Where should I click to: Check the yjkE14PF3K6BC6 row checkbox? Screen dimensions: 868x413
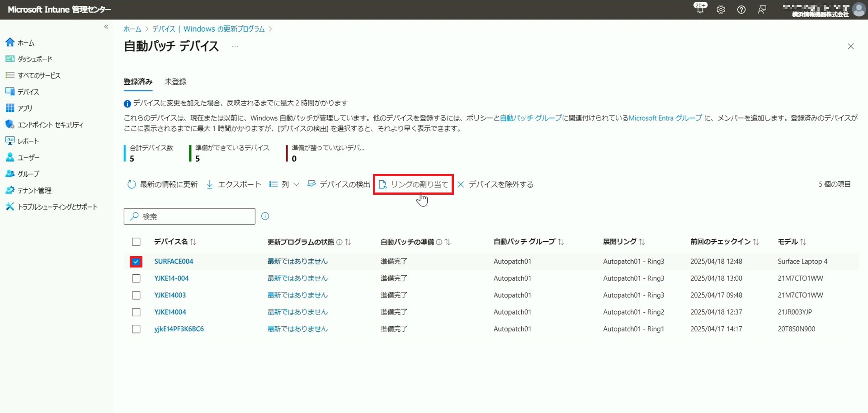(x=136, y=329)
